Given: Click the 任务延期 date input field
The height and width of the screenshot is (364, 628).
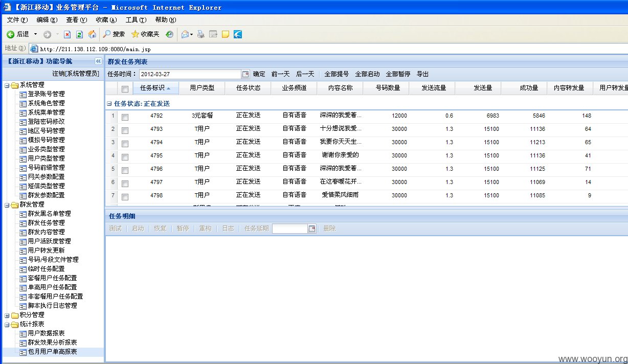Looking at the screenshot, I should point(290,229).
